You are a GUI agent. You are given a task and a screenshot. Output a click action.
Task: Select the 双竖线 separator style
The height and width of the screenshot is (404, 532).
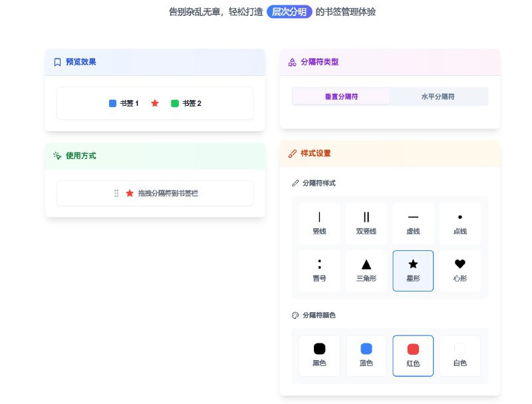tap(366, 223)
